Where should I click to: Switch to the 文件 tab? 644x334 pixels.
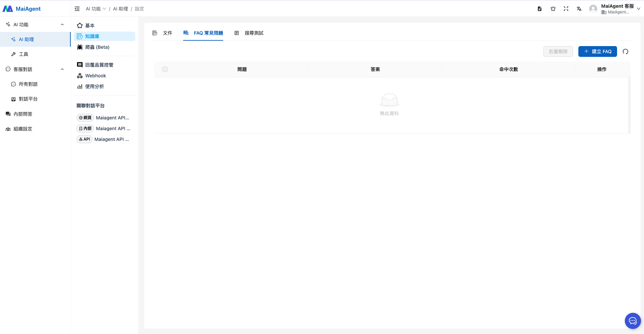tap(163, 33)
